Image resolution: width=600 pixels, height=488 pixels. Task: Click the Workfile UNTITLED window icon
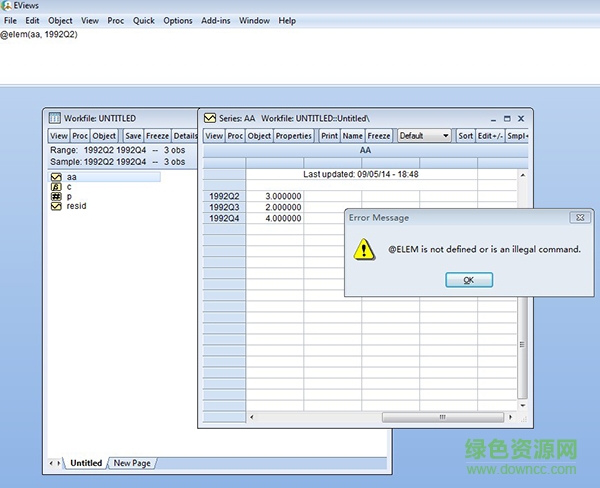55,118
